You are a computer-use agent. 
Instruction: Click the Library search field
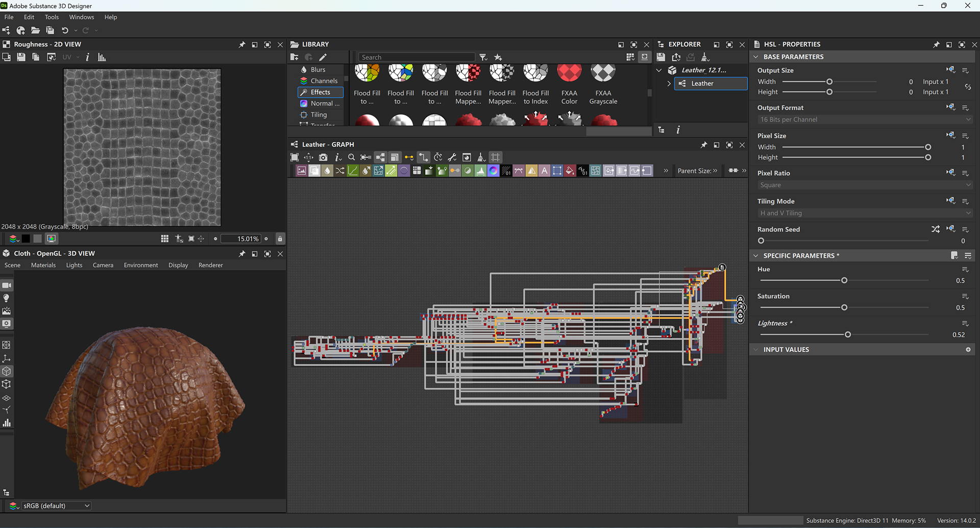pos(416,57)
